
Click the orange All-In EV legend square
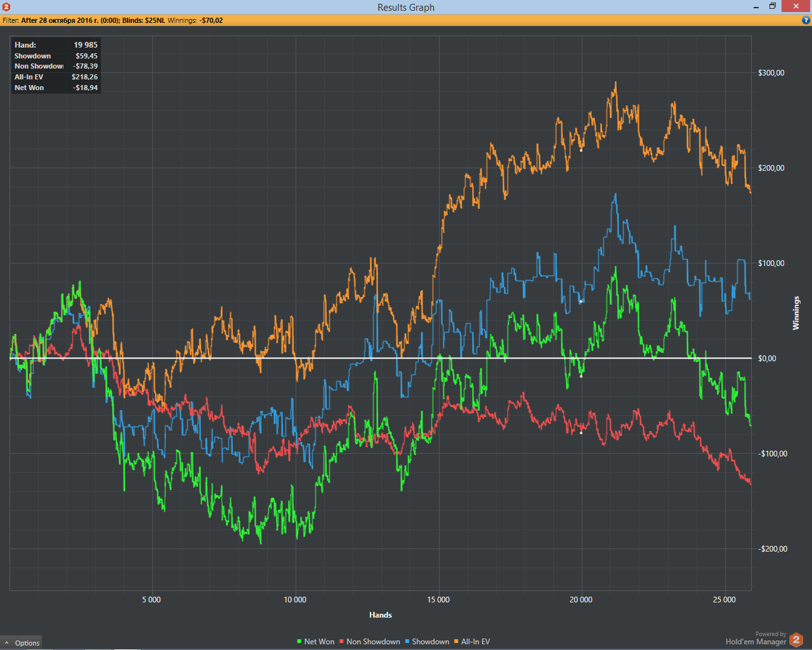pos(456,642)
